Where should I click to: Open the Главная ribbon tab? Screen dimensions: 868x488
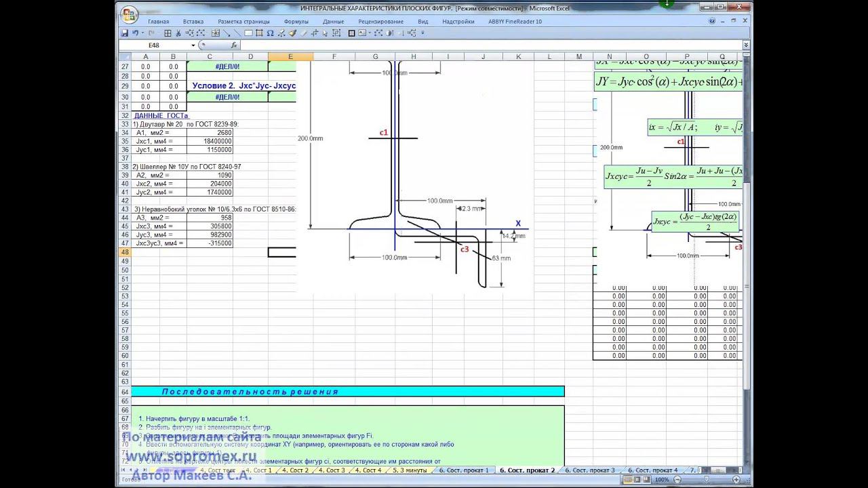(x=159, y=21)
